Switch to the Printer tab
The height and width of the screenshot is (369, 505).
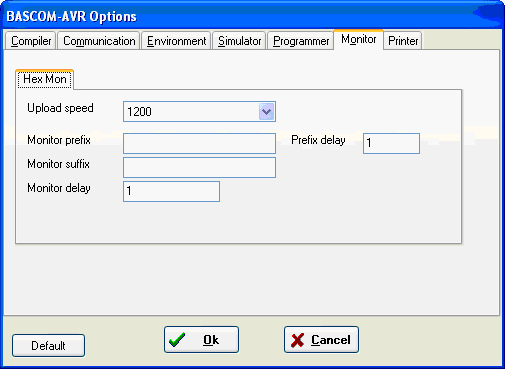tap(403, 41)
